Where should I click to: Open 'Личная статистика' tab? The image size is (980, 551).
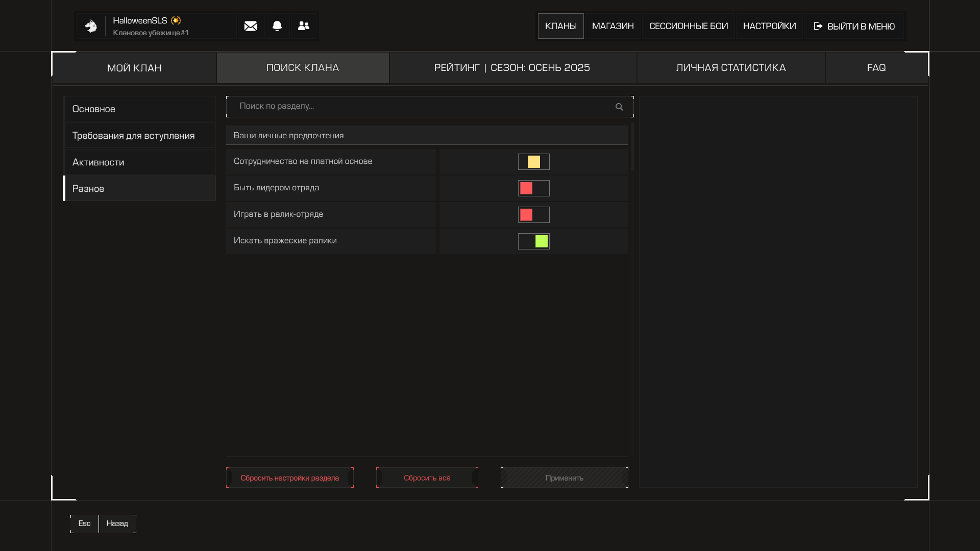click(731, 67)
